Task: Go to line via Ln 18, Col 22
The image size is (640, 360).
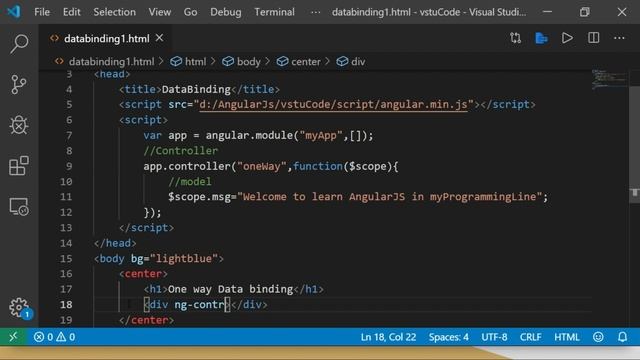Action: click(x=388, y=337)
